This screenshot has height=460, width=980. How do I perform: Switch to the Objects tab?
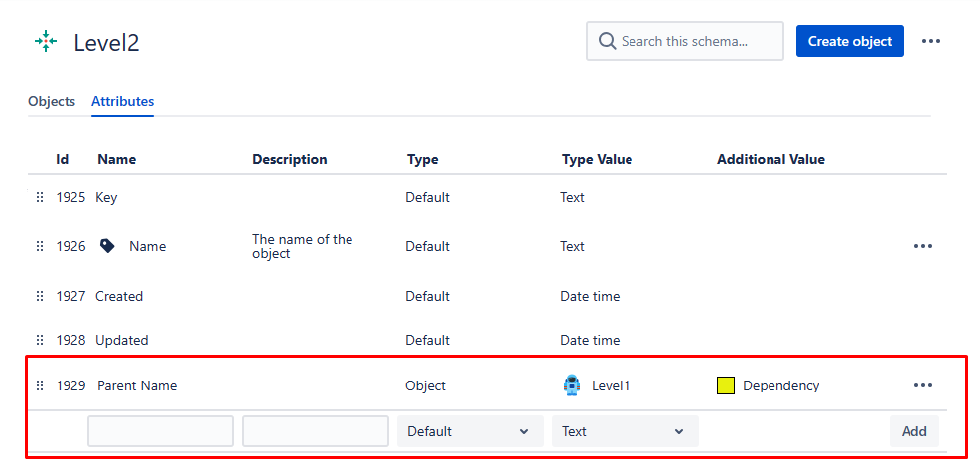[52, 102]
